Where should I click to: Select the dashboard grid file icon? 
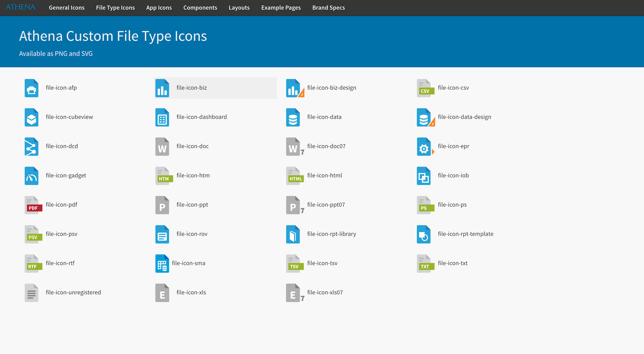coord(162,117)
